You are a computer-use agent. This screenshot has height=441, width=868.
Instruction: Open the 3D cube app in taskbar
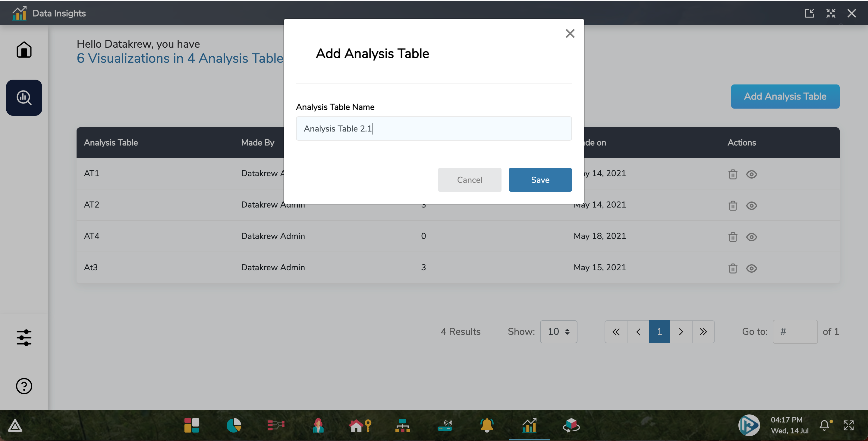coord(571,425)
